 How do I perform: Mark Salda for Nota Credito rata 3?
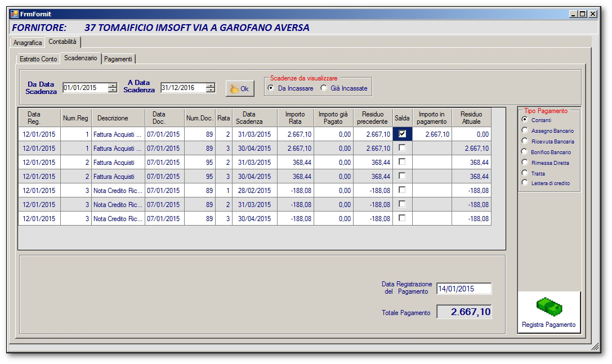click(x=402, y=218)
